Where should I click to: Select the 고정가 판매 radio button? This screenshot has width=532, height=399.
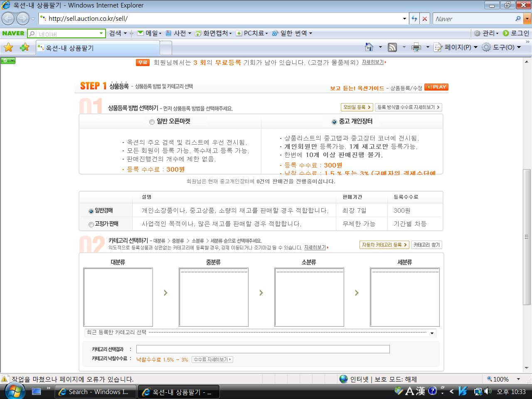(x=91, y=224)
